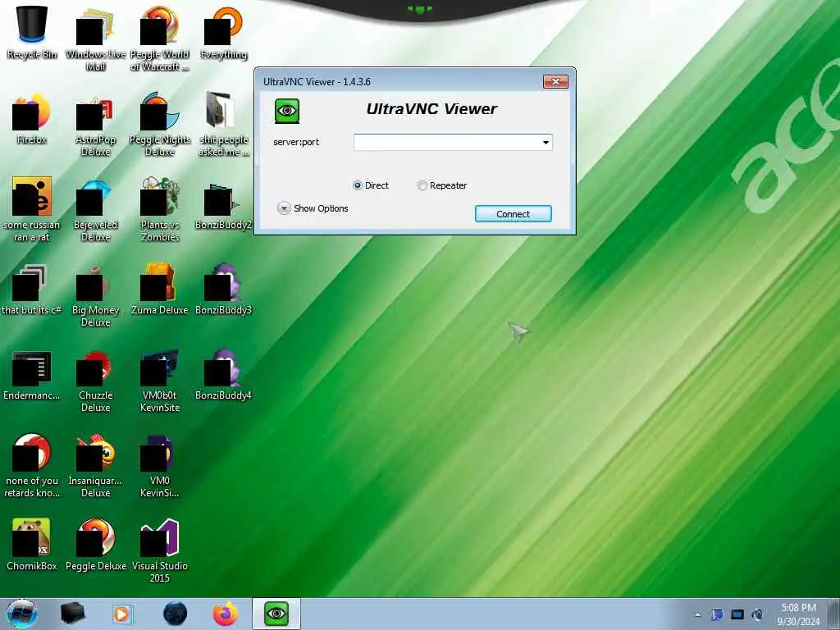The image size is (840, 630).
Task: Select the Peggle Nights Deluxe desktop icon
Action: [x=160, y=125]
